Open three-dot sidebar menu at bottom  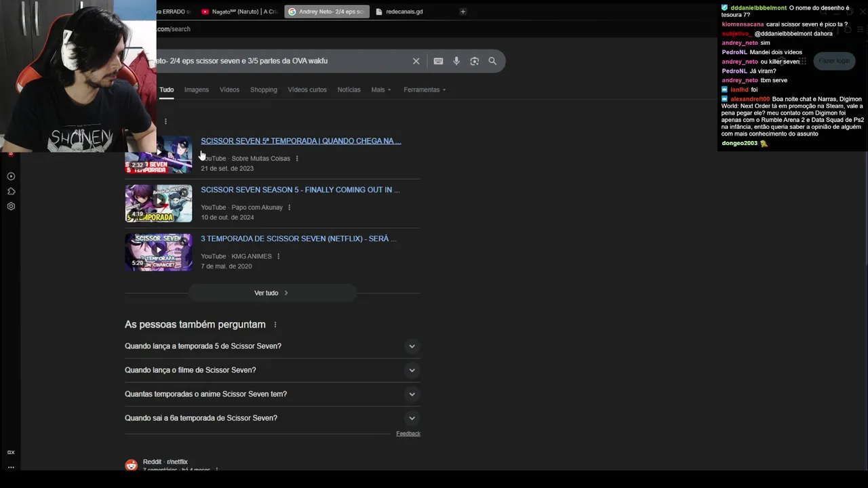pos(11,467)
